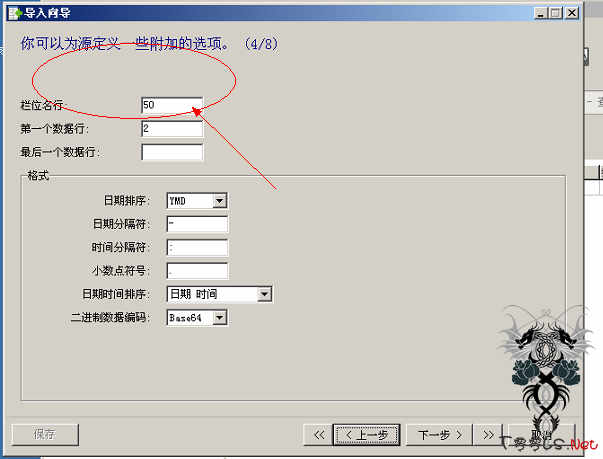Click the 日期分隔符 text box

click(x=197, y=224)
